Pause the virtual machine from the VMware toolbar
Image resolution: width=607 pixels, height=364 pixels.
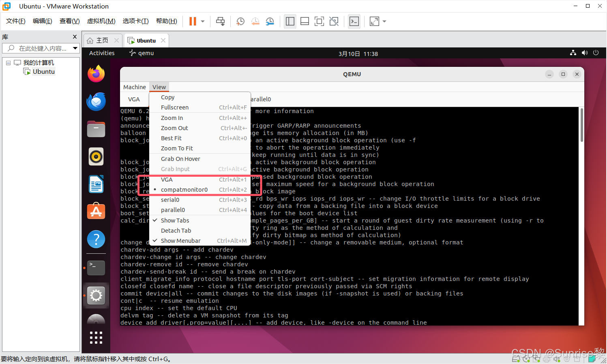(x=193, y=21)
